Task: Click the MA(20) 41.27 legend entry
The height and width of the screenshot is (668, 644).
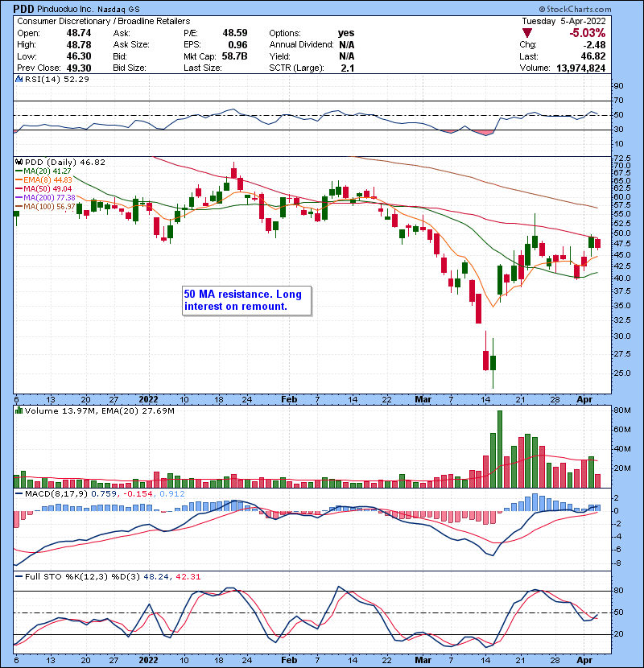Action: [43, 171]
